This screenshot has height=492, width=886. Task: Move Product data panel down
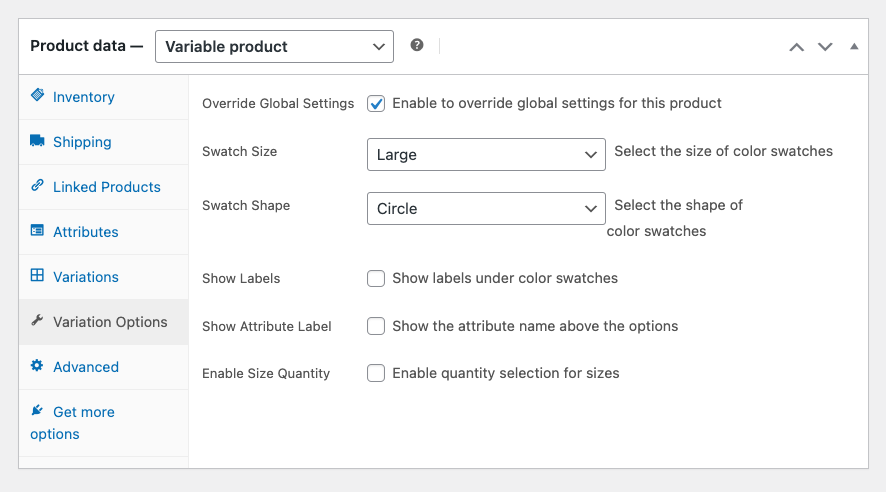826,47
